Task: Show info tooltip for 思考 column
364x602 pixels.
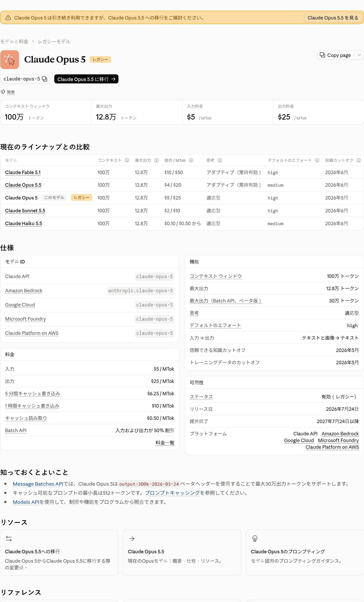Action: 220,160
